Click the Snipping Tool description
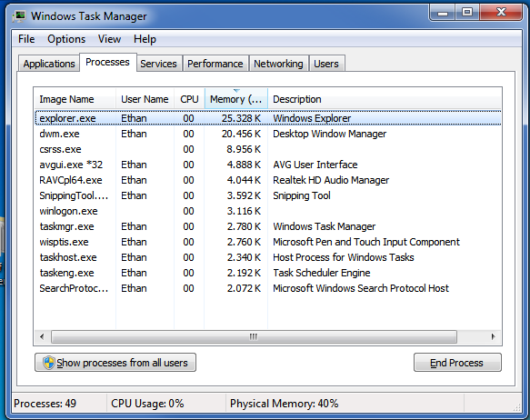The width and height of the screenshot is (530, 420). click(x=302, y=195)
